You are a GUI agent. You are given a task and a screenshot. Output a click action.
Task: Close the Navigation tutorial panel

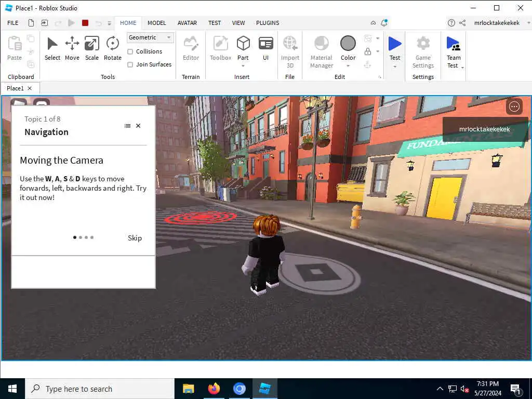[138, 126]
